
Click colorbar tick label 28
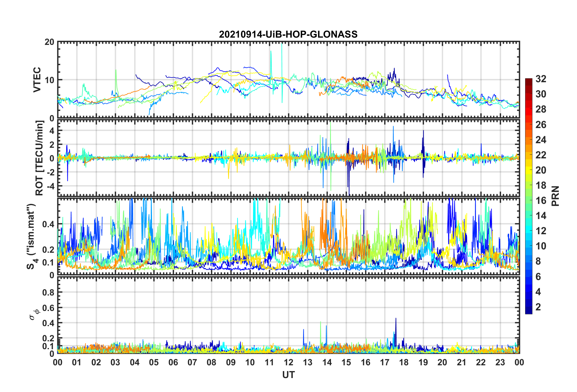(x=541, y=109)
